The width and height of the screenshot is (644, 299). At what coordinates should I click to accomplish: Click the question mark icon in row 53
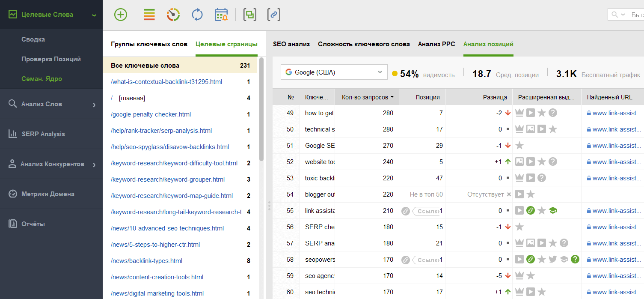(x=542, y=178)
